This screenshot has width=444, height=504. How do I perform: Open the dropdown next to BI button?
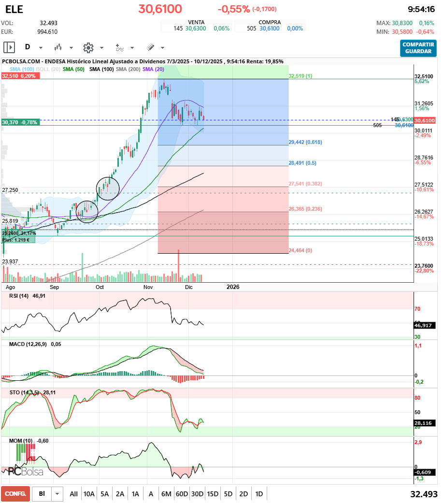[57, 494]
